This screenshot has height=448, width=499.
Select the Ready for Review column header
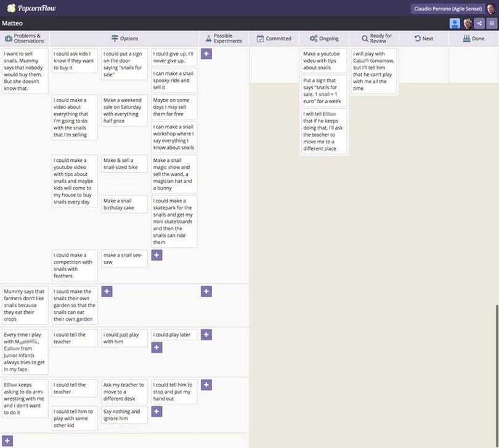[x=375, y=39]
